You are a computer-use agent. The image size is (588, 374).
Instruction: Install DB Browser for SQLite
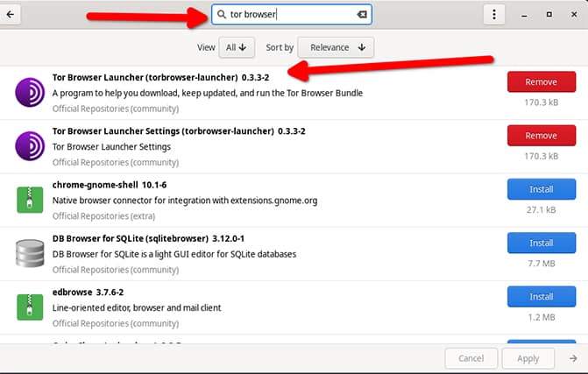pos(542,243)
